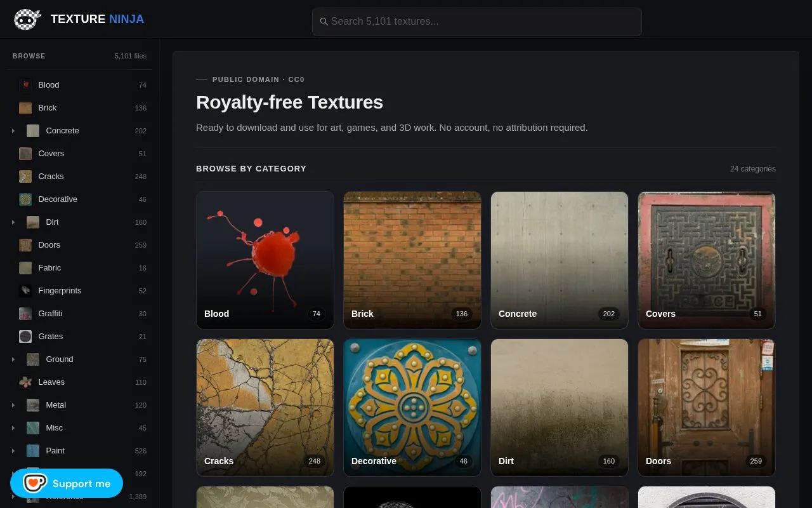Open the Brick category card

(412, 260)
